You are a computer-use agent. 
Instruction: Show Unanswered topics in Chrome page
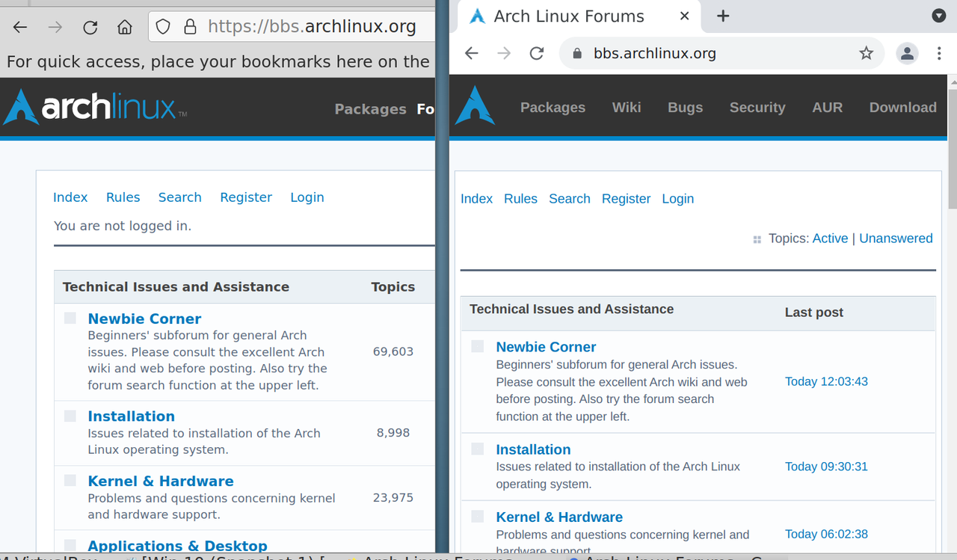coord(896,239)
